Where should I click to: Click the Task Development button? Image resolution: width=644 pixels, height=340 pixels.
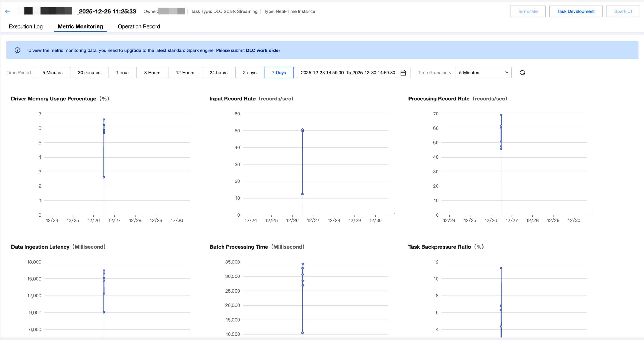point(576,11)
